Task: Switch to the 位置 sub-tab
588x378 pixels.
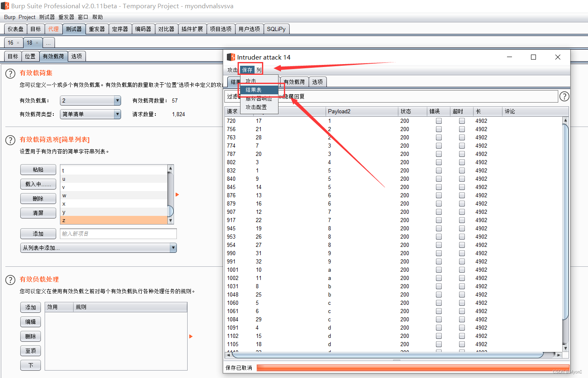Action: tap(30, 56)
